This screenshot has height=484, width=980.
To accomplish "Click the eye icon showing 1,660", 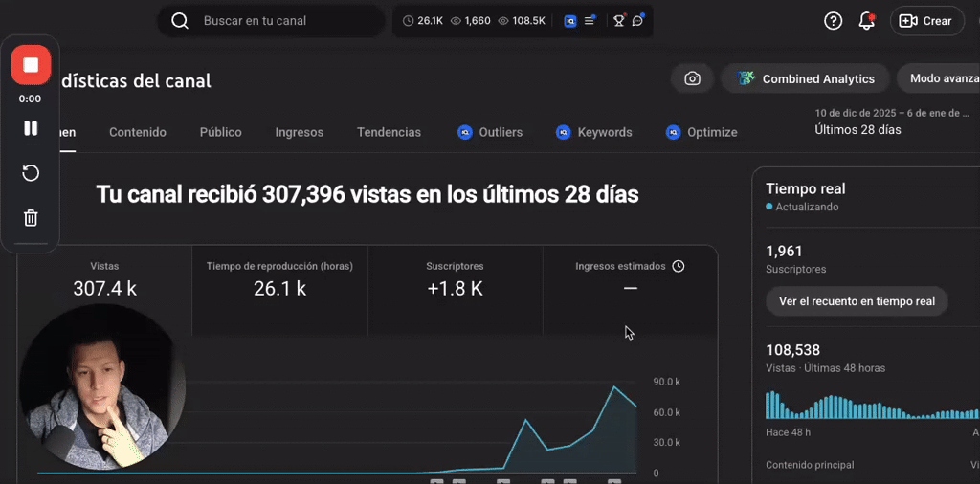I will (x=471, y=21).
